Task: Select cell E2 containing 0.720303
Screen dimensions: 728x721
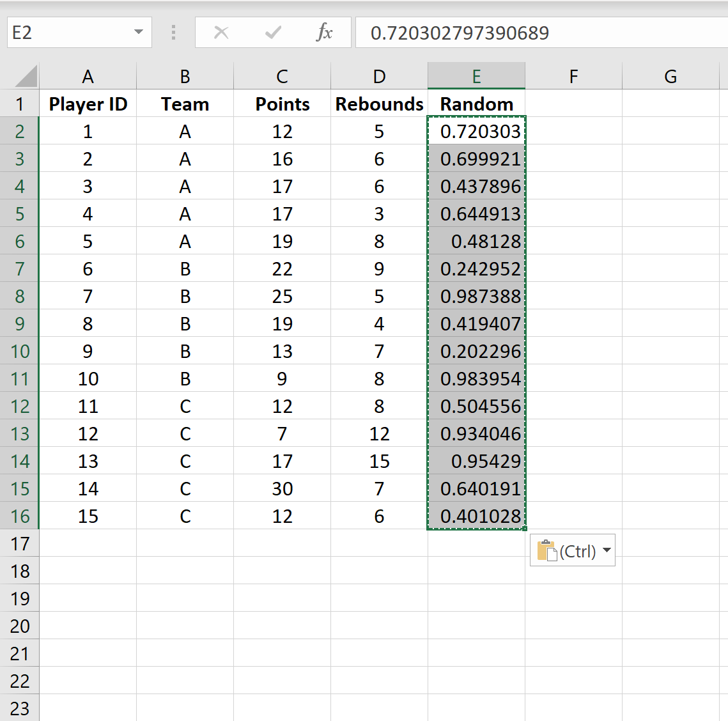Action: click(x=476, y=131)
